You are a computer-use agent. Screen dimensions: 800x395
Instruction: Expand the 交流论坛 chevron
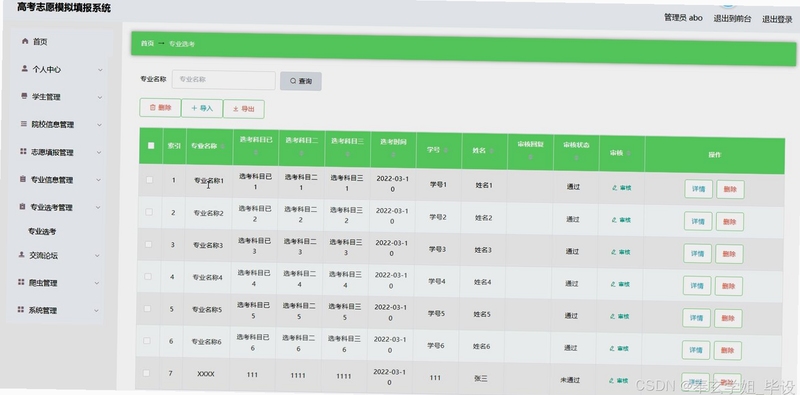[x=97, y=255]
